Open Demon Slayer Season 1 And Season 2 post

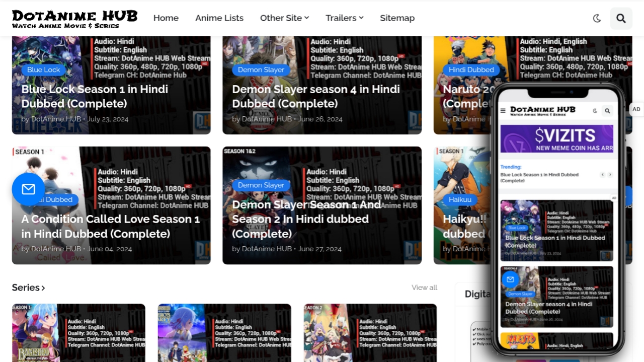(306, 219)
